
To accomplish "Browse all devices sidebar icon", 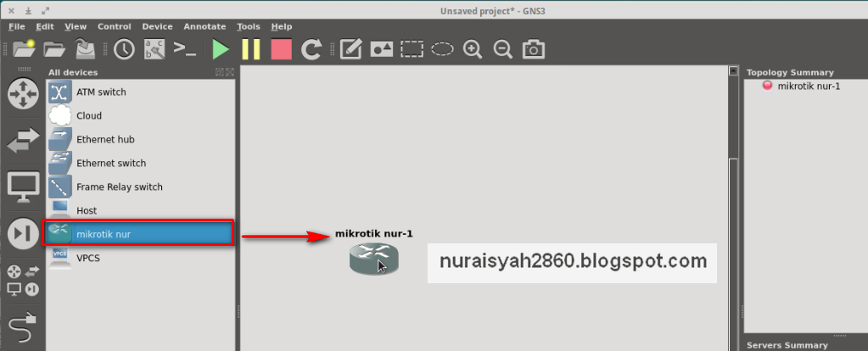I will click(x=23, y=281).
